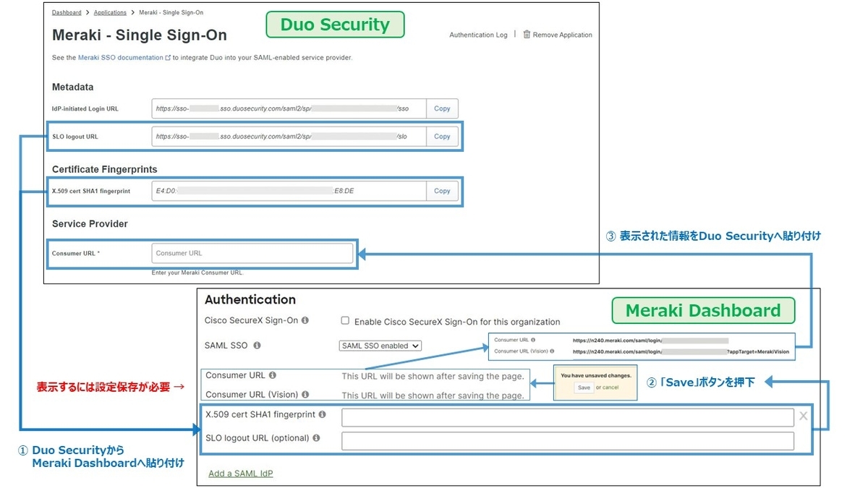Click the info icon beside the main Consumer URL label
Screen dimensions: 868x488
pos(273,375)
